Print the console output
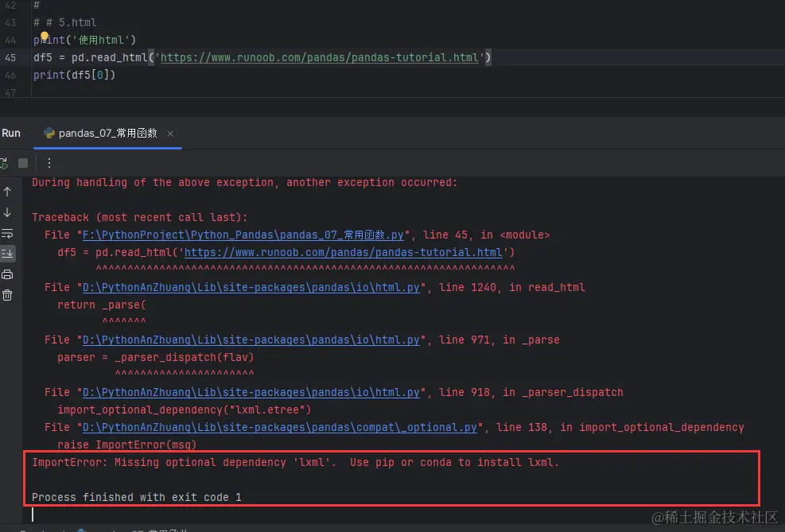785x532 pixels. click(x=7, y=274)
